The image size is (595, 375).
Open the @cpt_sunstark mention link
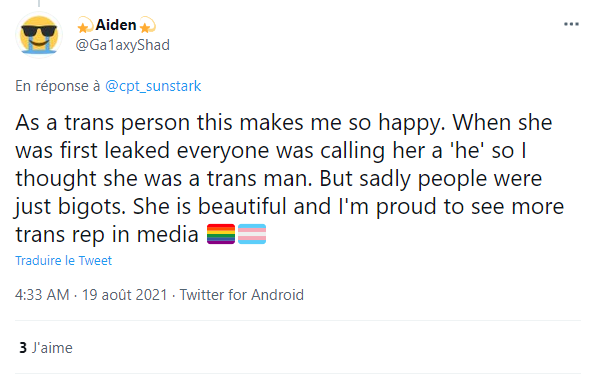pyautogui.click(x=153, y=86)
